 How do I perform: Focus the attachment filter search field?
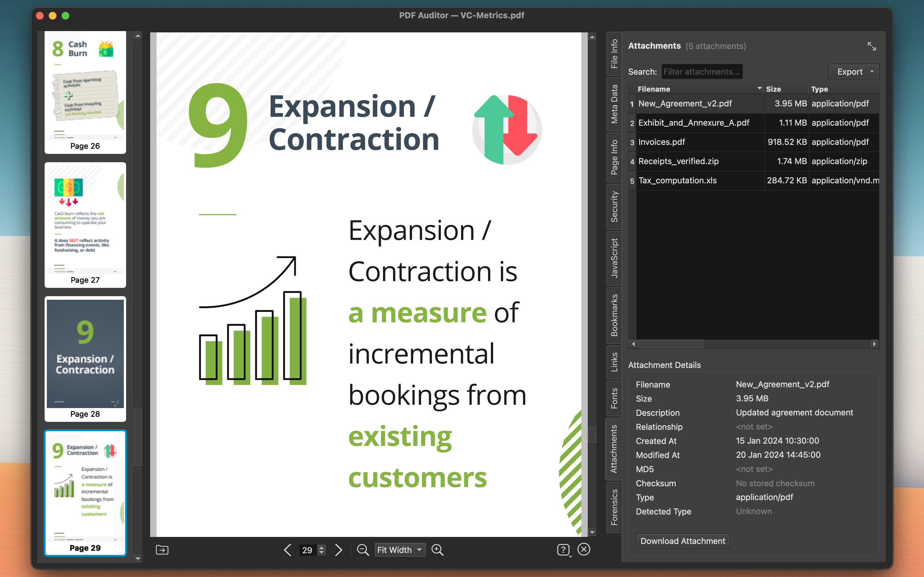pos(702,71)
